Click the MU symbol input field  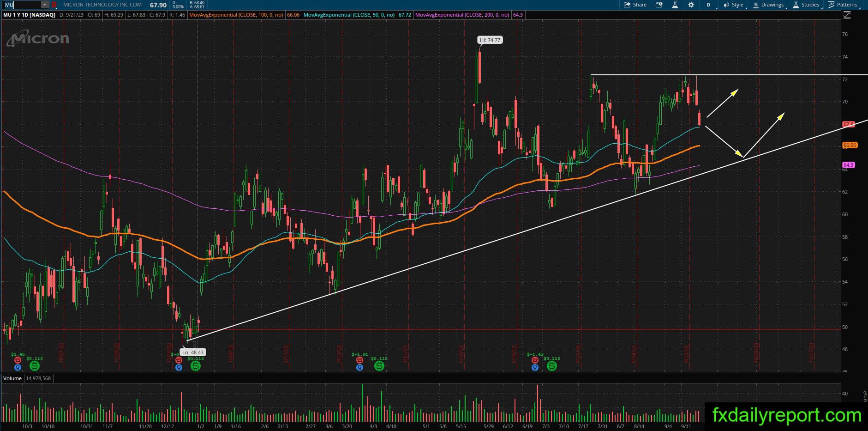pyautogui.click(x=22, y=5)
